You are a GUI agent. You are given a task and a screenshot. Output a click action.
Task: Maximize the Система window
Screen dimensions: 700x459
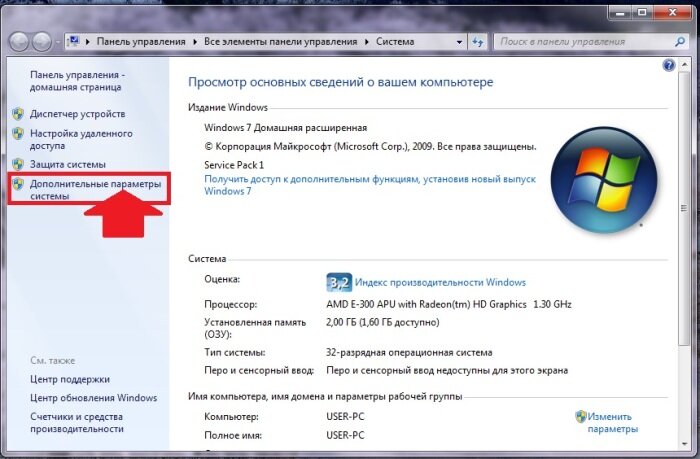click(x=642, y=13)
